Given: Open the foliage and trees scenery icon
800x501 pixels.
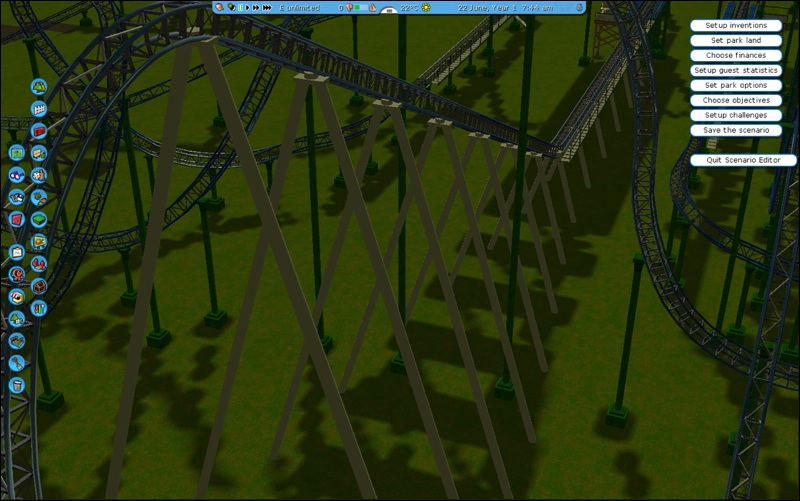Looking at the screenshot, I should click(39, 87).
